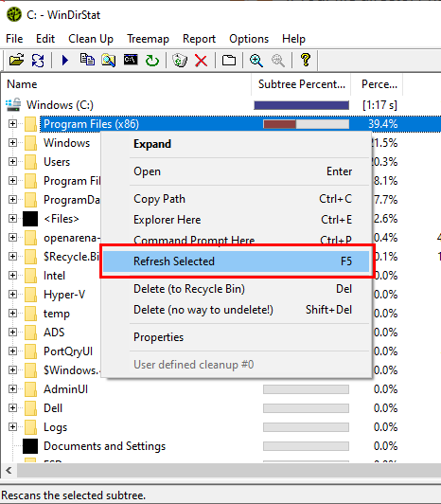Click the Copy Path toolbar icon
Screen dimensions: 441x504
87,60
